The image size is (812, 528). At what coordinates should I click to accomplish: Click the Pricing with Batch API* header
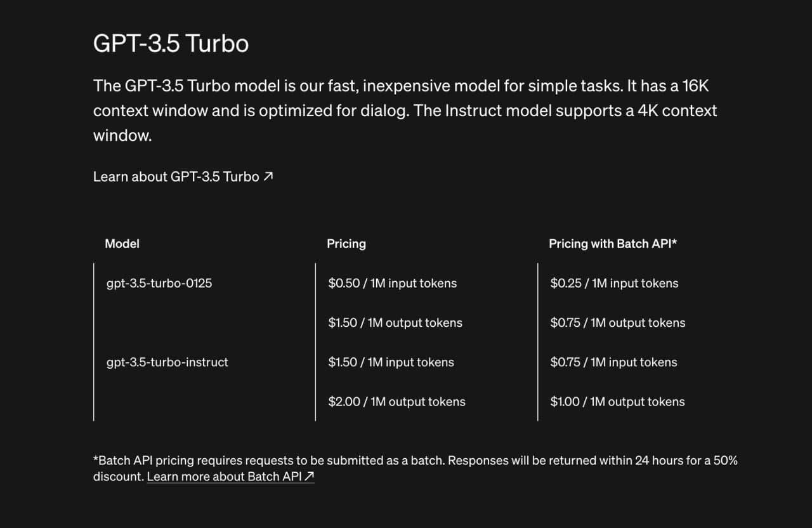point(613,244)
